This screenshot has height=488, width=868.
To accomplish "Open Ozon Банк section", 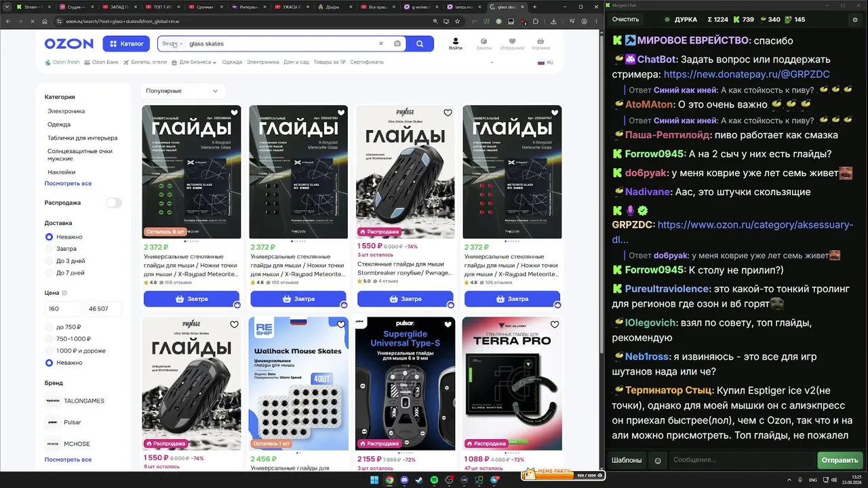I will tap(102, 62).
